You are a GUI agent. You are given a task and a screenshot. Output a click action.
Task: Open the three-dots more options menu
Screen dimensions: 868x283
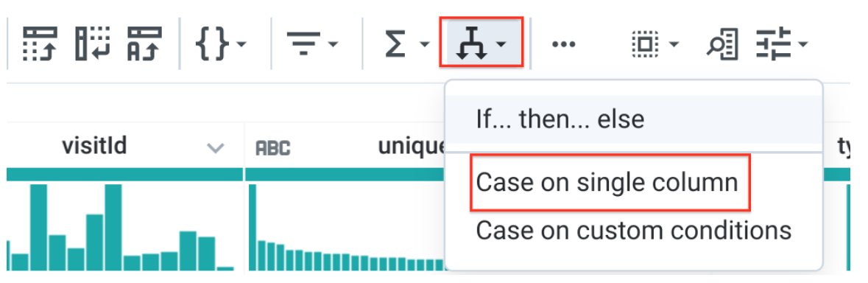point(563,44)
